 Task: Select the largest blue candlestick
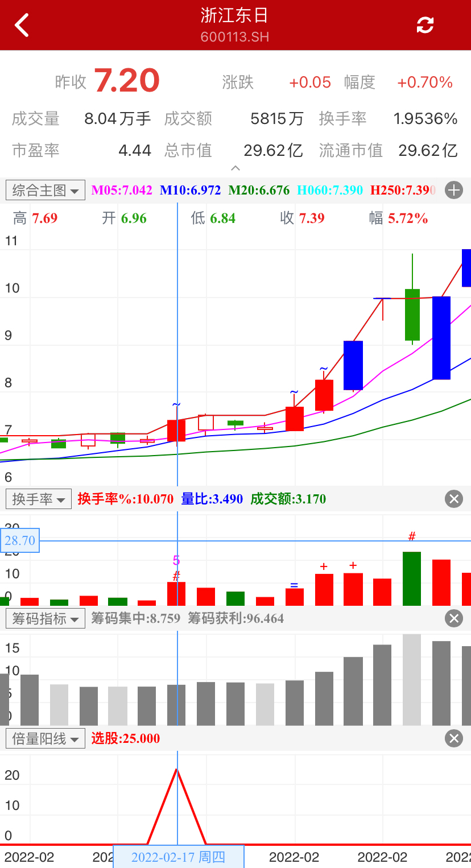441,338
